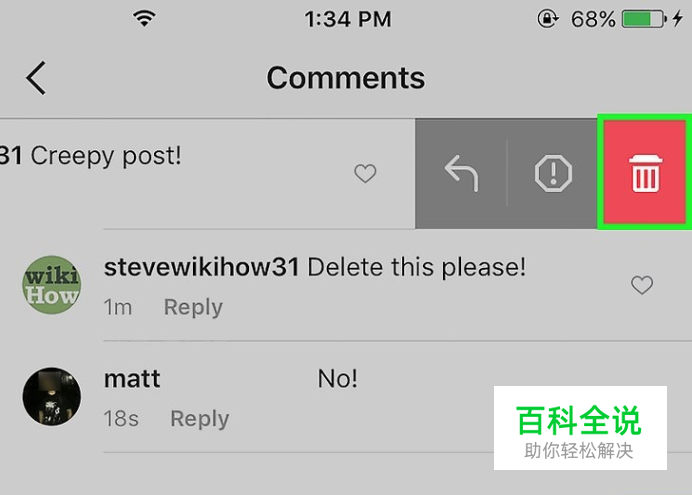Reply to stevewikihow31's comment
Screen dimensions: 692x495
(x=193, y=307)
